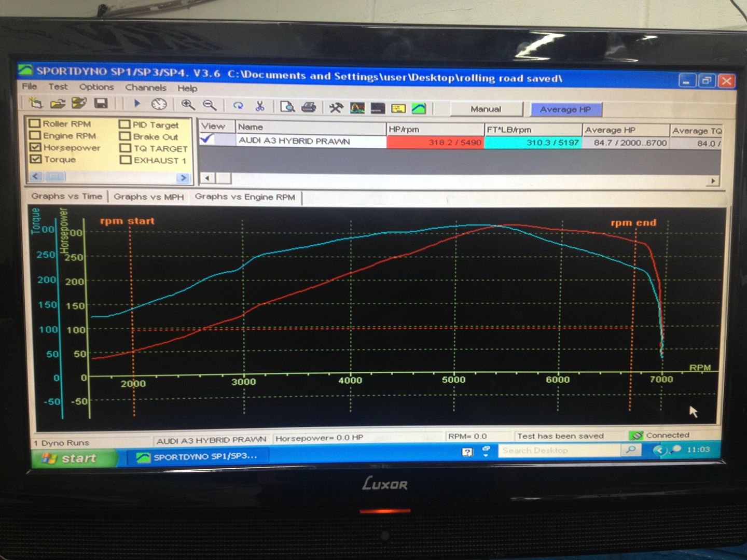Enable the PID Target checkbox
This screenshot has width=747, height=560.
[x=125, y=124]
